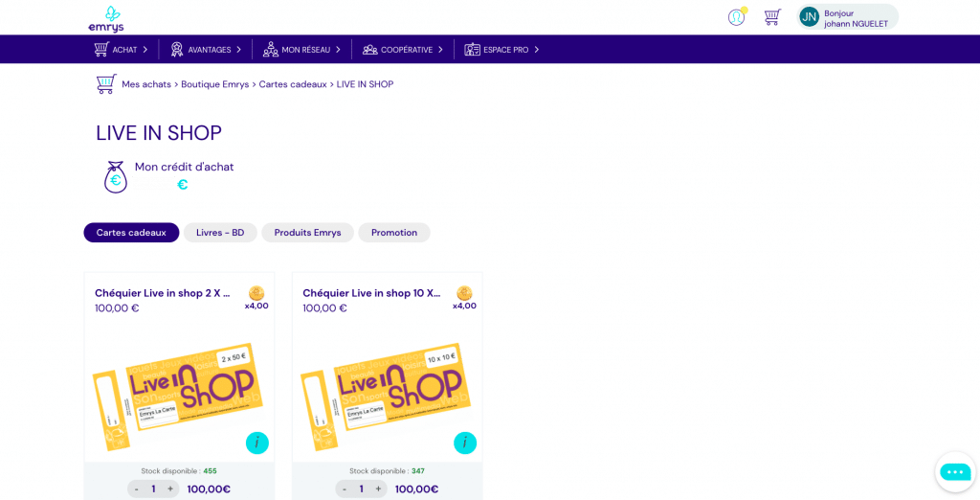This screenshot has width=980, height=500.
Task: Select the Cartes cadeaux category tab
Action: pos(131,232)
